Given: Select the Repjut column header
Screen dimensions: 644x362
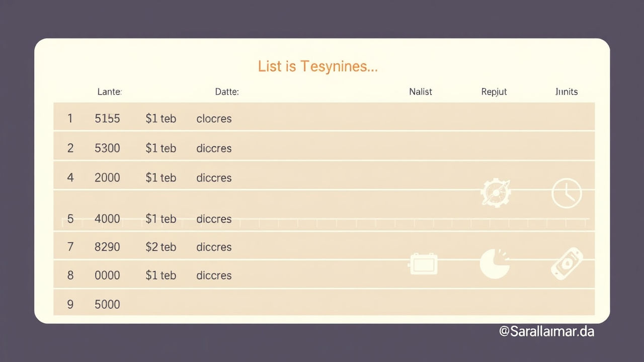Looking at the screenshot, I should click(x=494, y=92).
